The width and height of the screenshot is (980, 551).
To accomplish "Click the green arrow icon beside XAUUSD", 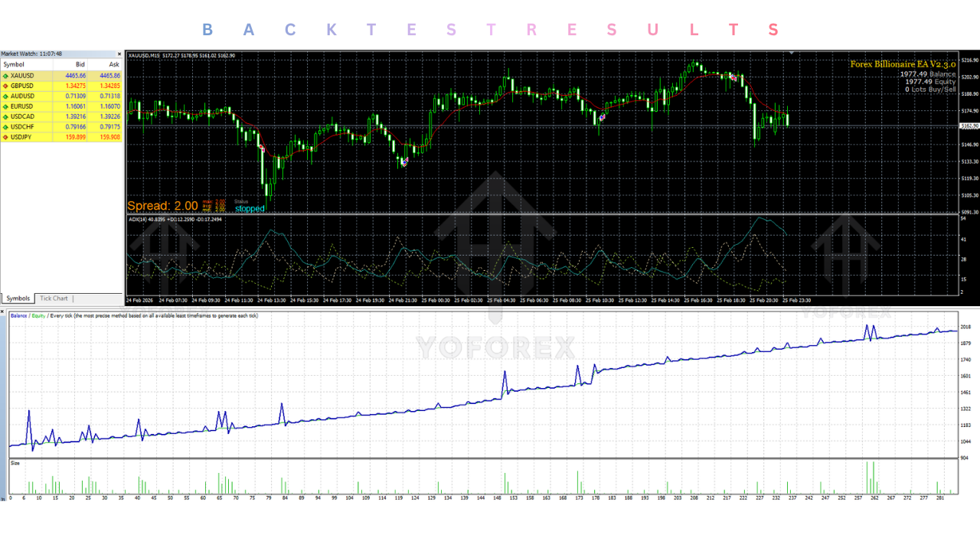I will (x=6, y=76).
